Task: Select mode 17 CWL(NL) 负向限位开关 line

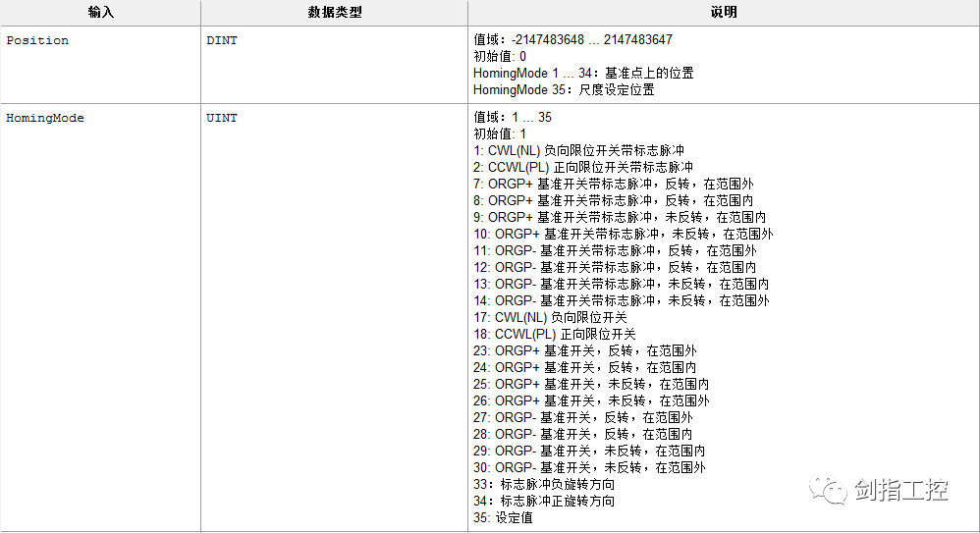Action: [x=550, y=317]
